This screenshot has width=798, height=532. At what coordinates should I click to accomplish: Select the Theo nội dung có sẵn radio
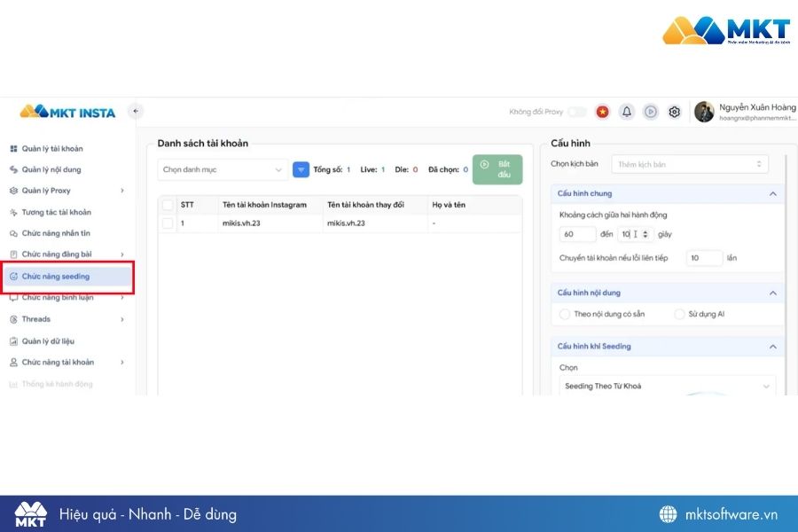point(565,314)
